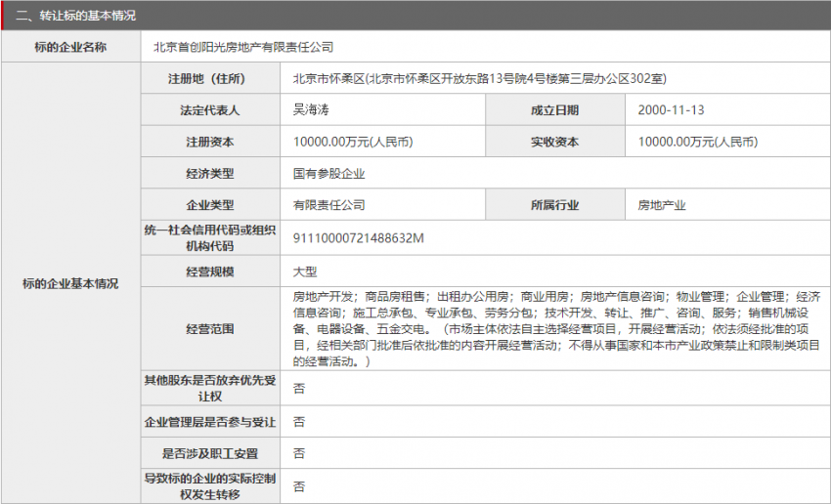Click the 统一社会信用代码或组织机构代码 label
This screenshot has height=504, width=831.
click(210, 238)
